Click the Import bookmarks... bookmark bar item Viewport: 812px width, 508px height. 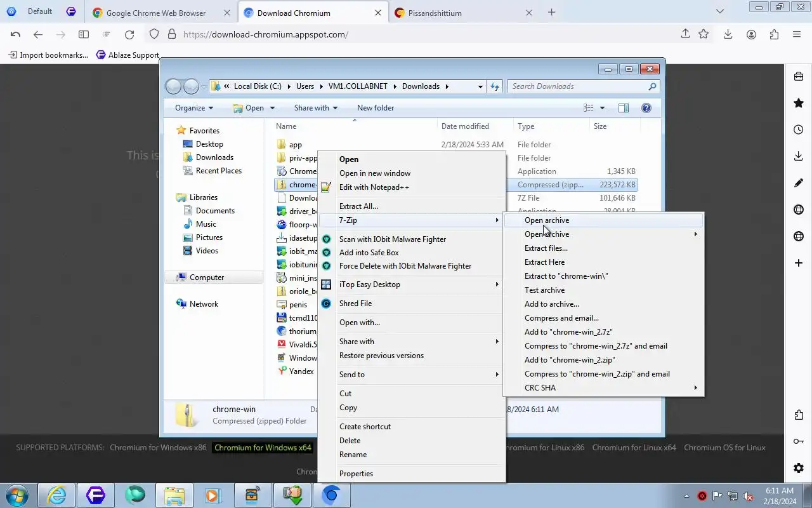click(48, 55)
